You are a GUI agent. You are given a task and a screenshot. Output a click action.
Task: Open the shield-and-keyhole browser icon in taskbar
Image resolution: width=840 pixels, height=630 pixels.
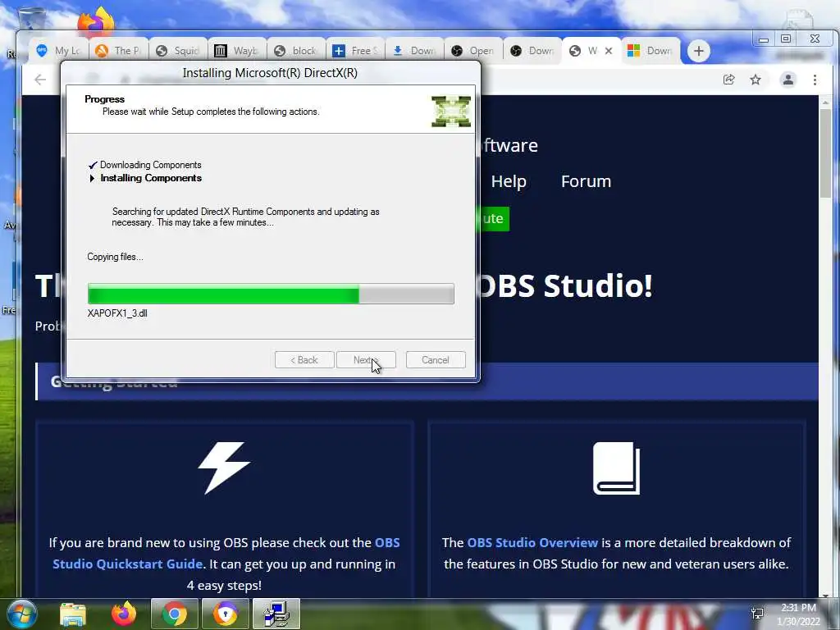click(225, 614)
